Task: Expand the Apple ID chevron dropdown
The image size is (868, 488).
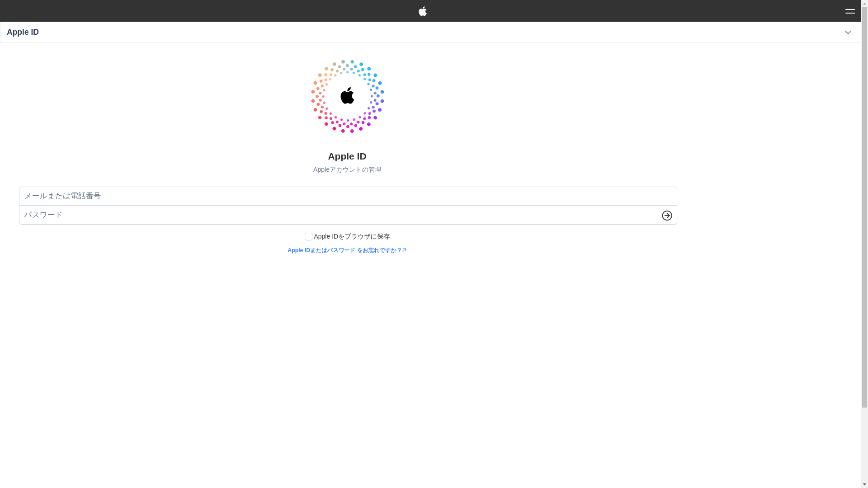Action: point(848,33)
